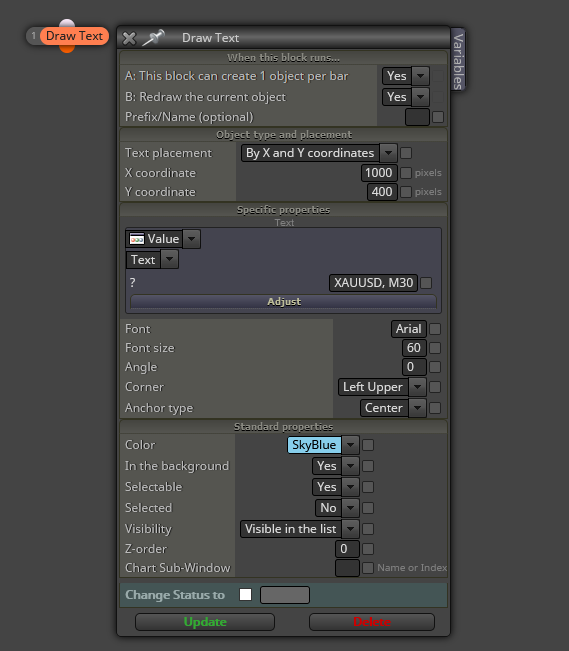Click the Adjust button

click(284, 301)
